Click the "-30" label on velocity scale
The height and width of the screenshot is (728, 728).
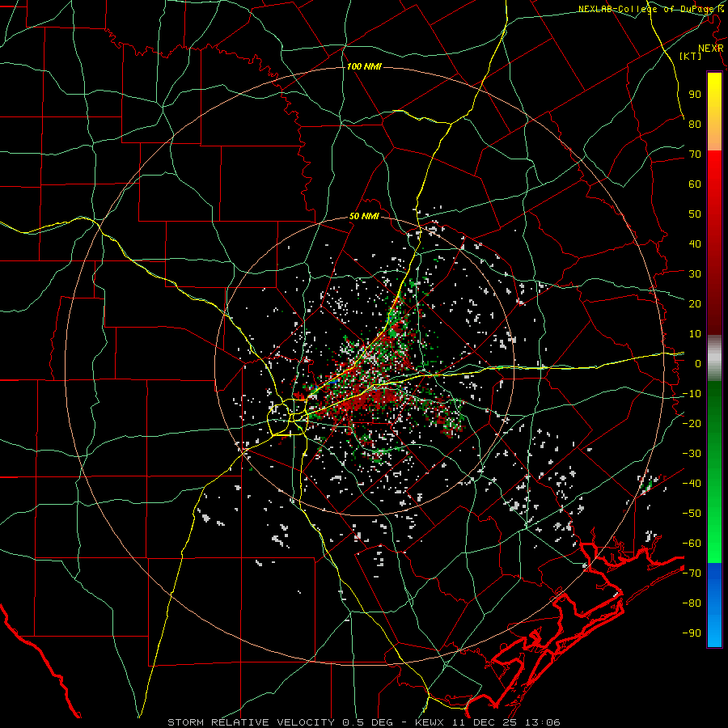pyautogui.click(x=692, y=454)
